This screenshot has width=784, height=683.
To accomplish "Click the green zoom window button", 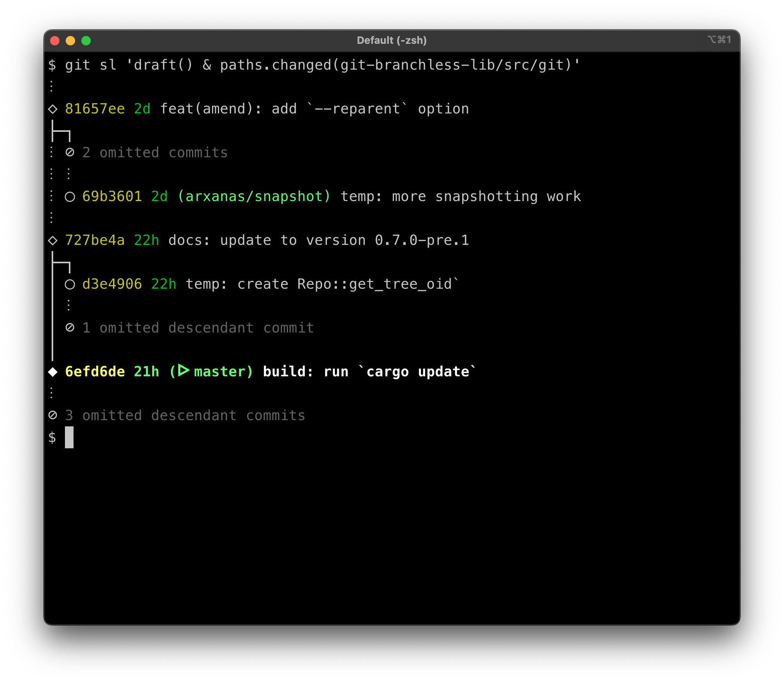I will 86,41.
